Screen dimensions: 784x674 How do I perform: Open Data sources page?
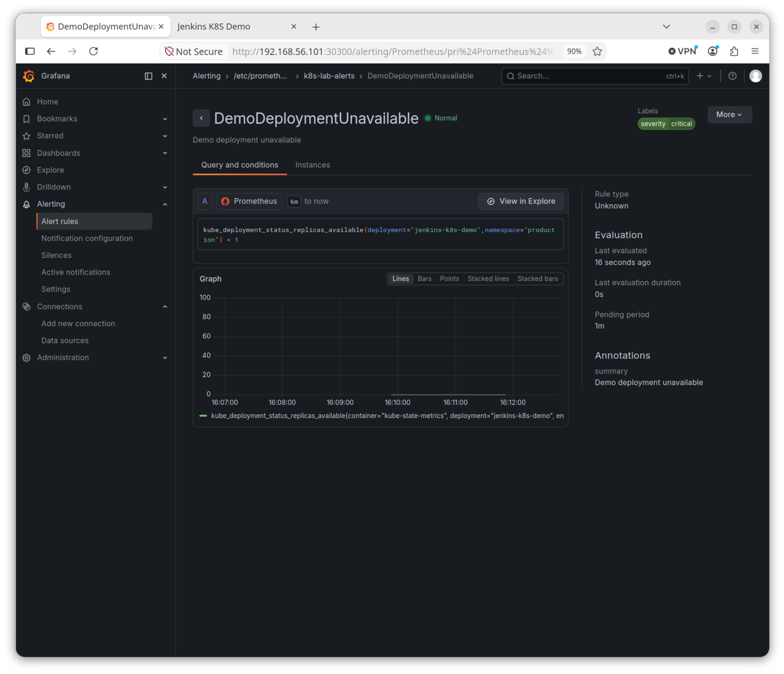pyautogui.click(x=65, y=341)
